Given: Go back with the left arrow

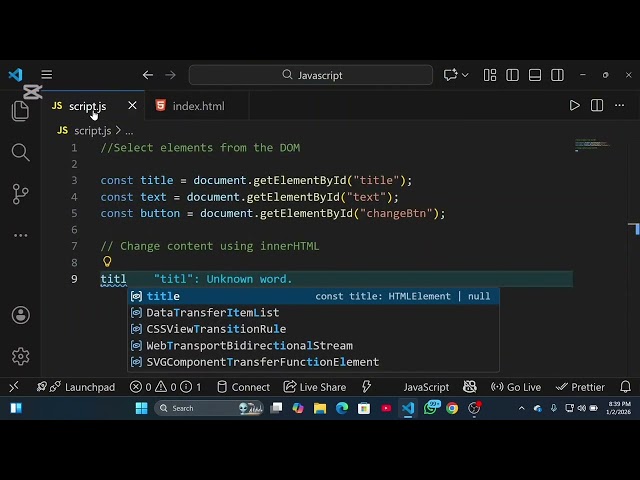Looking at the screenshot, I should [148, 75].
